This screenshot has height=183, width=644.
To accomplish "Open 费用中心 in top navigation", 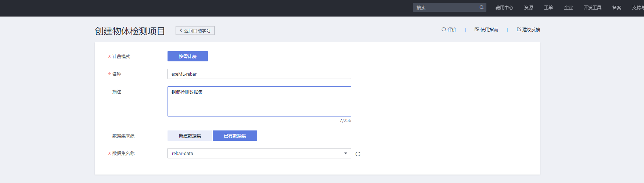I will pyautogui.click(x=504, y=7).
